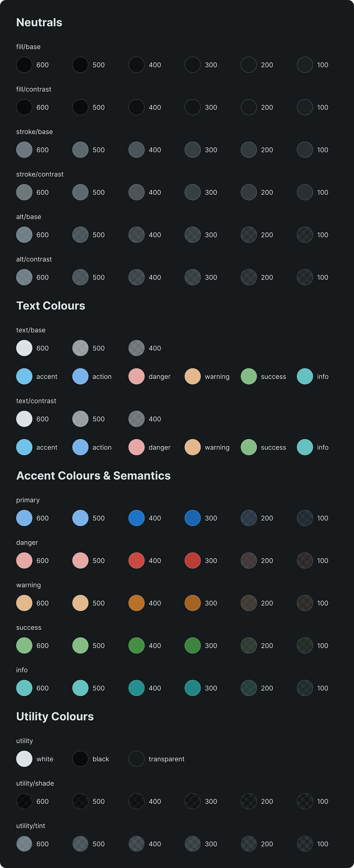Click the primary 400 blue swatch

tap(136, 518)
